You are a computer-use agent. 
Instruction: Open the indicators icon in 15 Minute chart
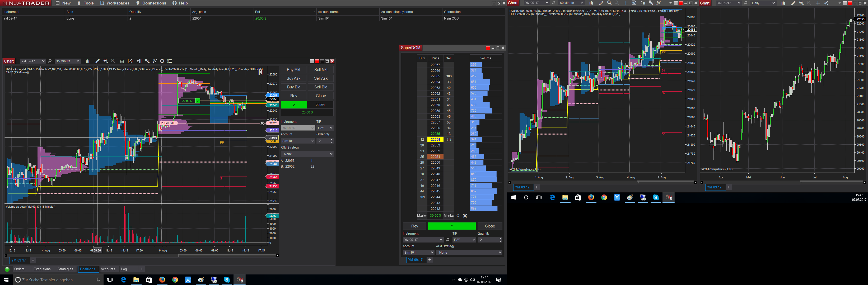pyautogui.click(x=155, y=61)
